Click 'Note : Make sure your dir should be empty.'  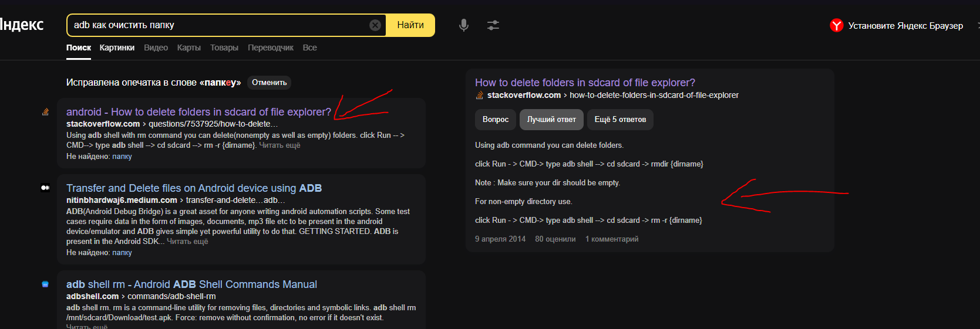click(547, 182)
